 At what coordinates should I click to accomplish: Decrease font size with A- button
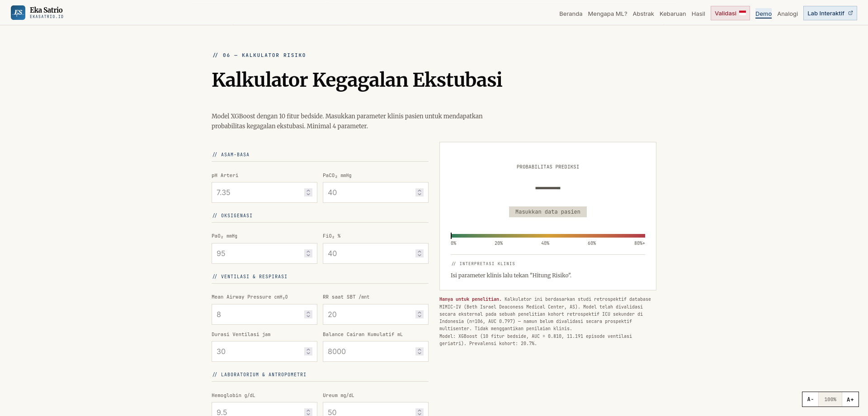tap(810, 399)
